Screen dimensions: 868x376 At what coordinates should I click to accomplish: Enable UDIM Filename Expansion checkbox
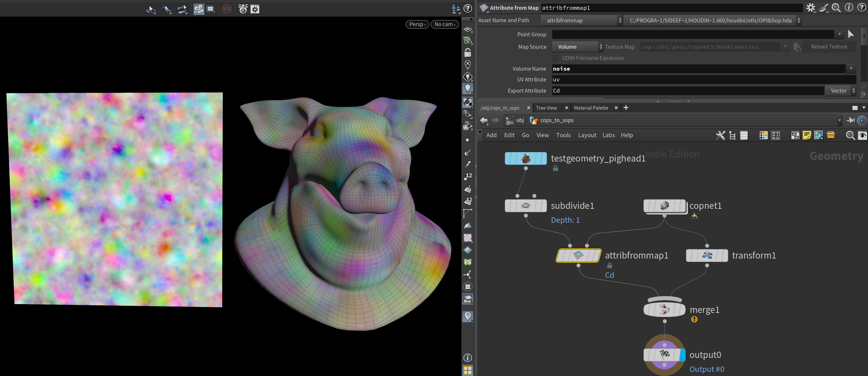(555, 58)
